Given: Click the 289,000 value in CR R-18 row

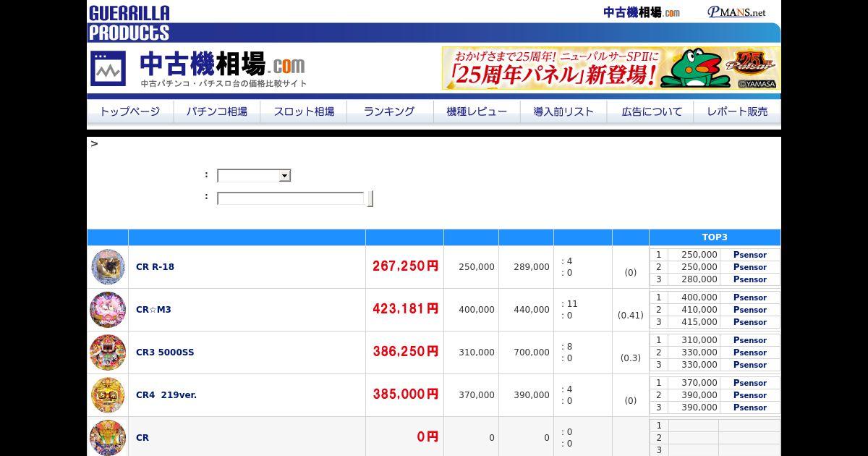Looking at the screenshot, I should click(x=532, y=267).
